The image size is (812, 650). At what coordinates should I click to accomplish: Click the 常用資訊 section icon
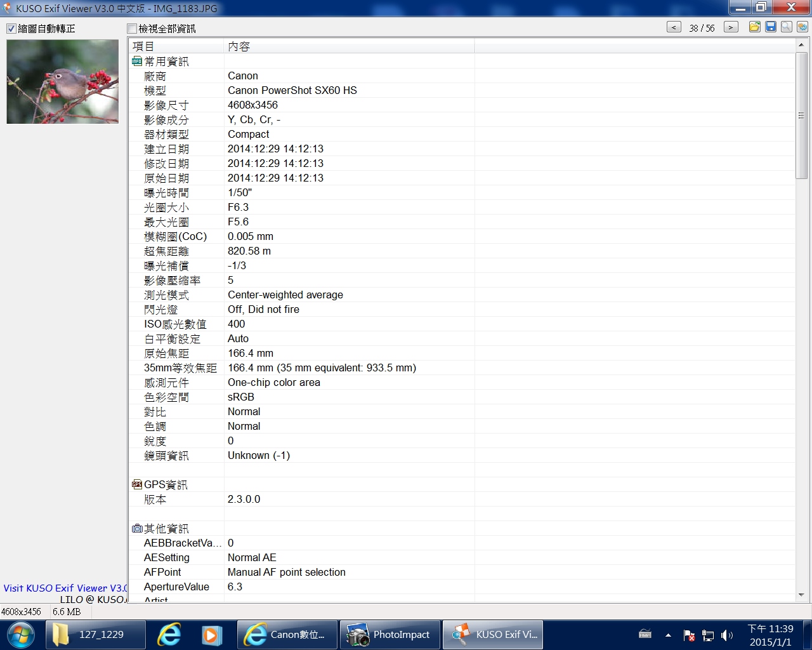pos(137,62)
